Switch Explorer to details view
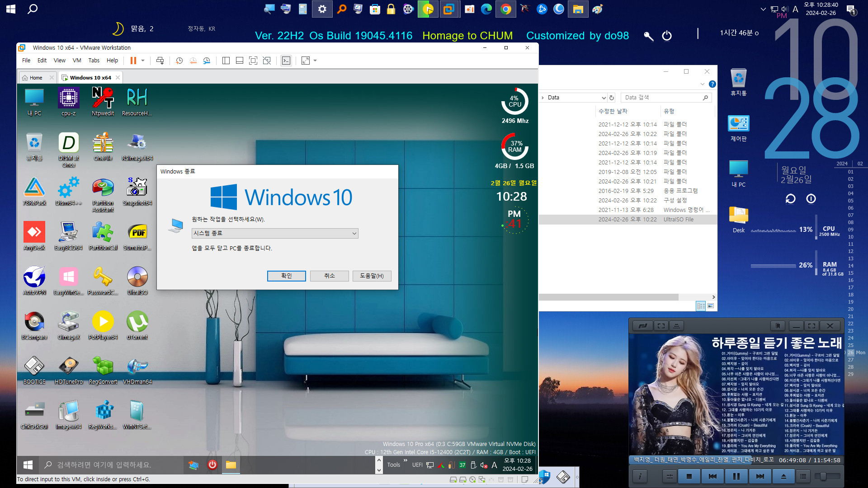The width and height of the screenshot is (868, 488). point(701,306)
